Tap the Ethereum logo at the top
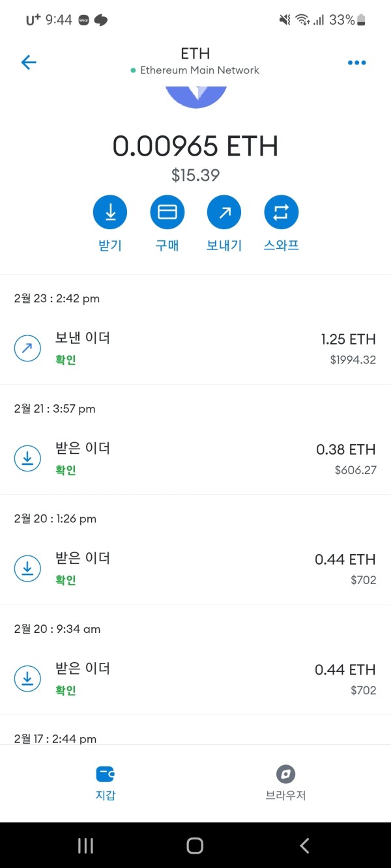391x868 pixels. pyautogui.click(x=196, y=95)
